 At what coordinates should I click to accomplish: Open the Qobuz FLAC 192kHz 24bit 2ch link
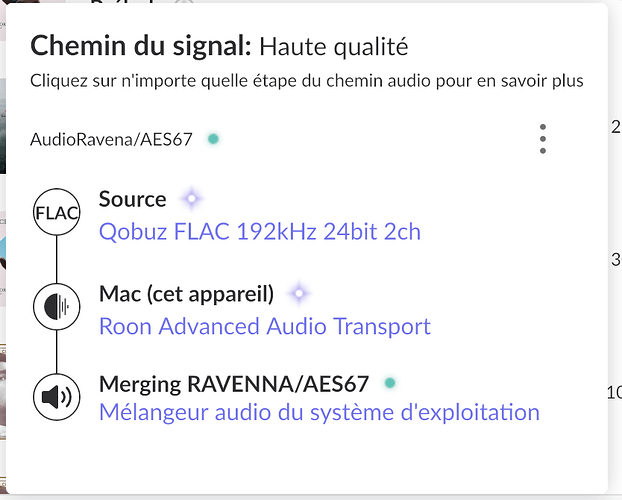[x=259, y=232]
